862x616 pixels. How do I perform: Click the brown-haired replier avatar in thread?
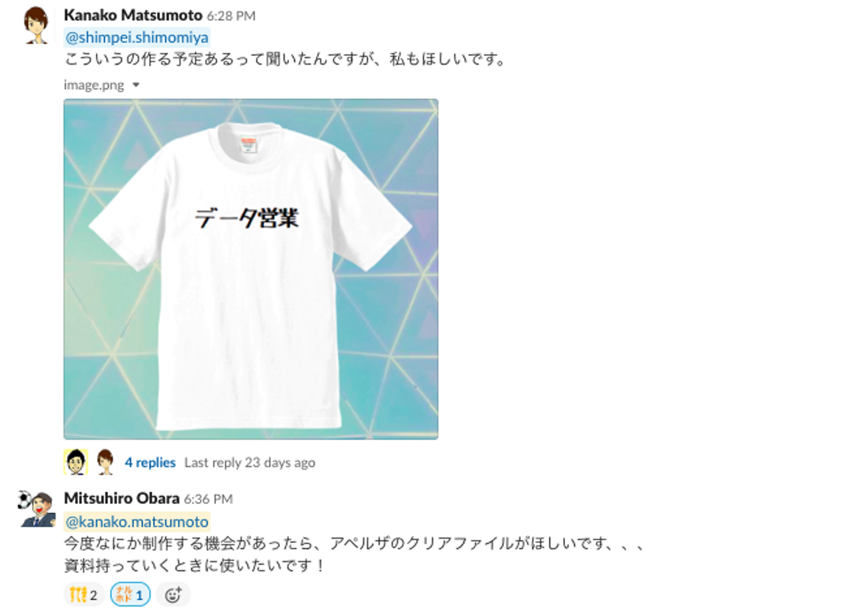tap(105, 462)
